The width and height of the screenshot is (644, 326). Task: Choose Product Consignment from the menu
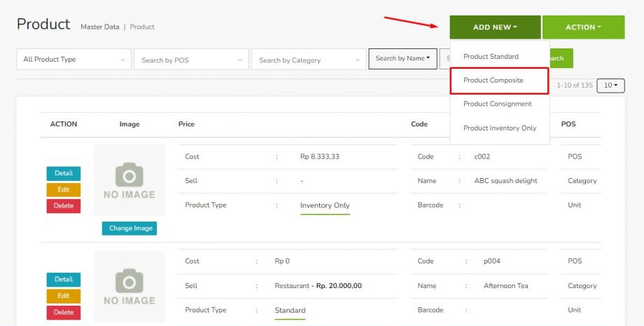(498, 104)
